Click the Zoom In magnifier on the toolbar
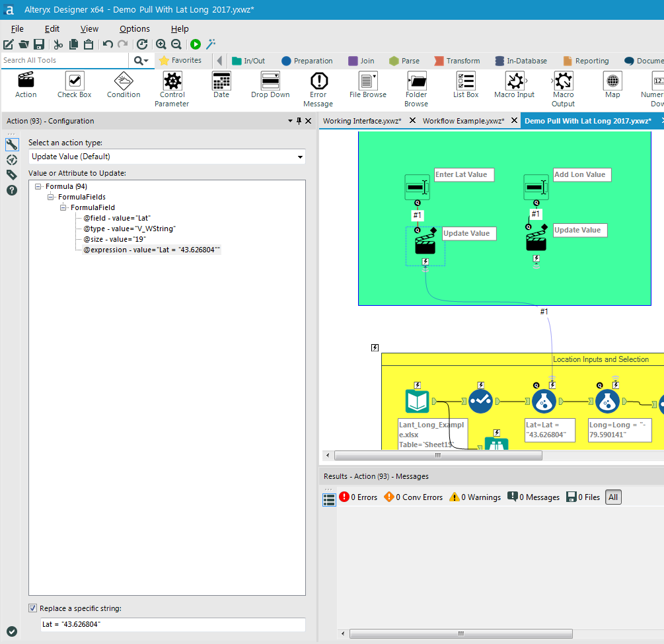The height and width of the screenshot is (644, 664). pos(161,44)
